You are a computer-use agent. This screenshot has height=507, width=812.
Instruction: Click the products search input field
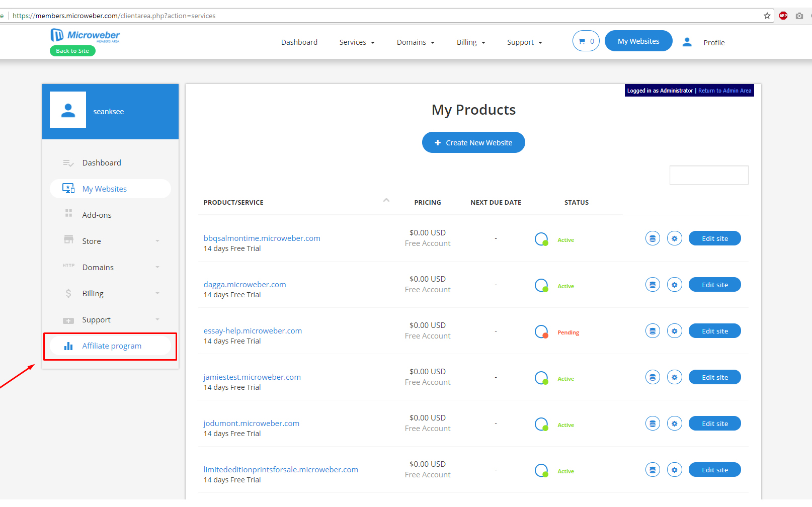click(709, 175)
